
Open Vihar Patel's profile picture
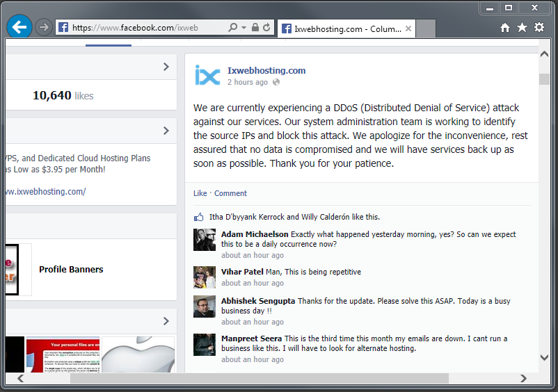pyautogui.click(x=205, y=277)
